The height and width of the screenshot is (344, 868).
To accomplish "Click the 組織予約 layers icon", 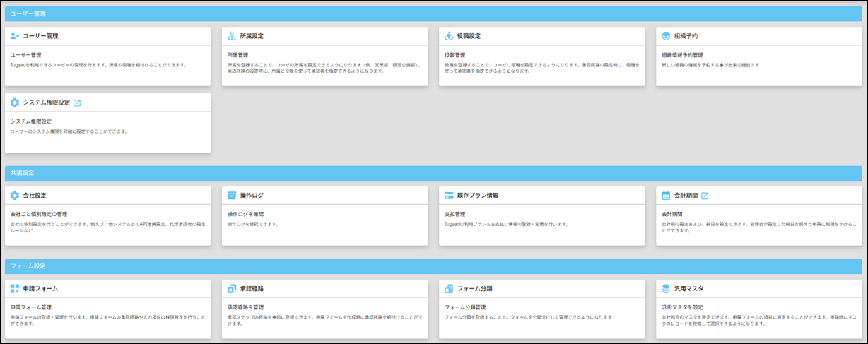I will coord(666,36).
